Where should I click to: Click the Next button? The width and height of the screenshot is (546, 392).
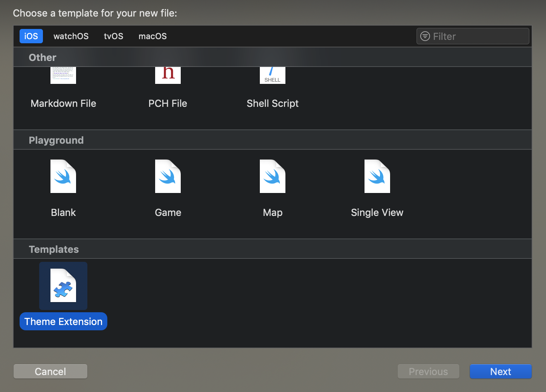pos(500,371)
